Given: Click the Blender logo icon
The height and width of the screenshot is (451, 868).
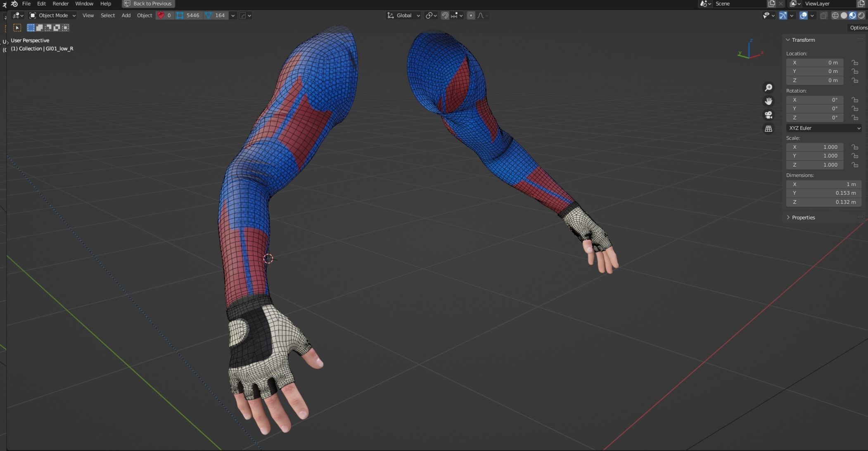Looking at the screenshot, I should coord(14,4).
